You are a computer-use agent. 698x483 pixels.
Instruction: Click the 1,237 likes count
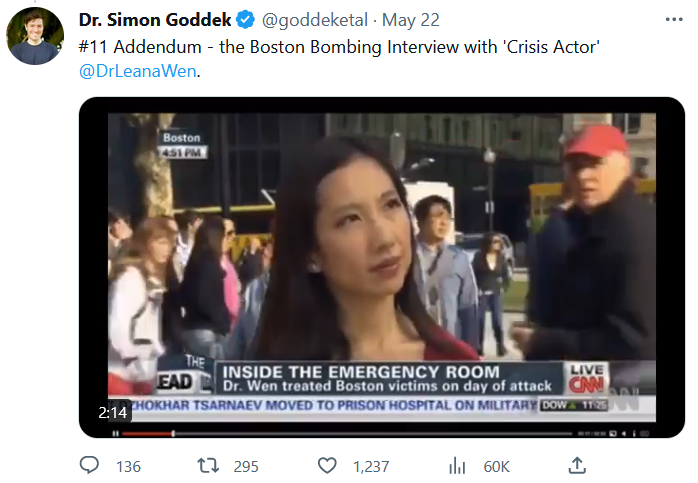point(371,467)
